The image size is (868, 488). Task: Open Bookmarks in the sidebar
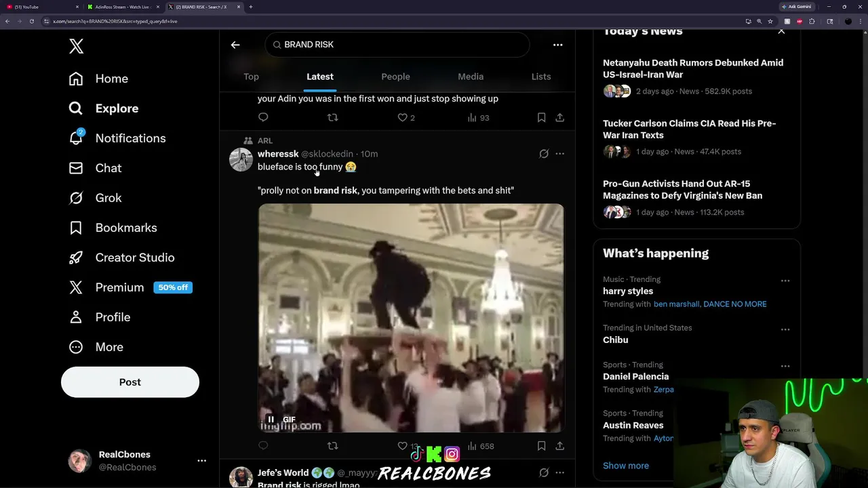point(113,228)
